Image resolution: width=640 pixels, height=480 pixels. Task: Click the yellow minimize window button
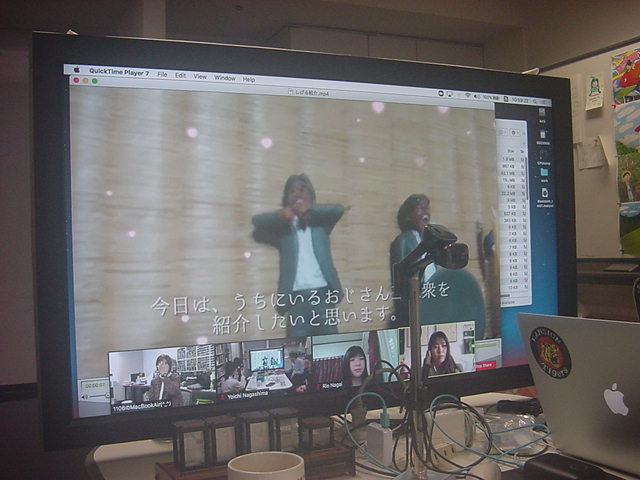[85, 80]
